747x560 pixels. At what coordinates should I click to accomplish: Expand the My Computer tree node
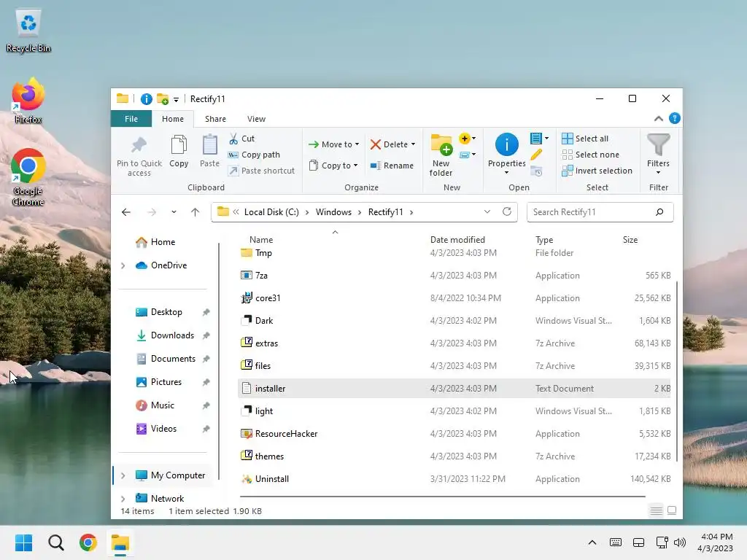click(123, 475)
